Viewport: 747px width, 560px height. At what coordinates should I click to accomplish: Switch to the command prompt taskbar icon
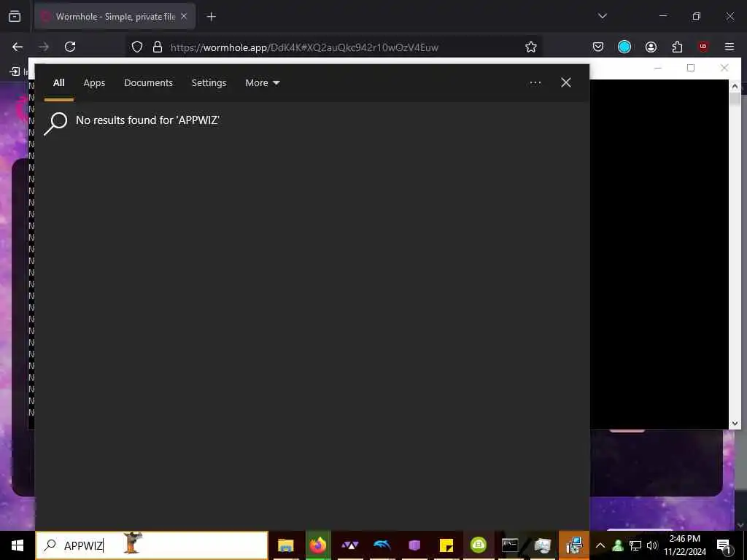click(x=510, y=545)
